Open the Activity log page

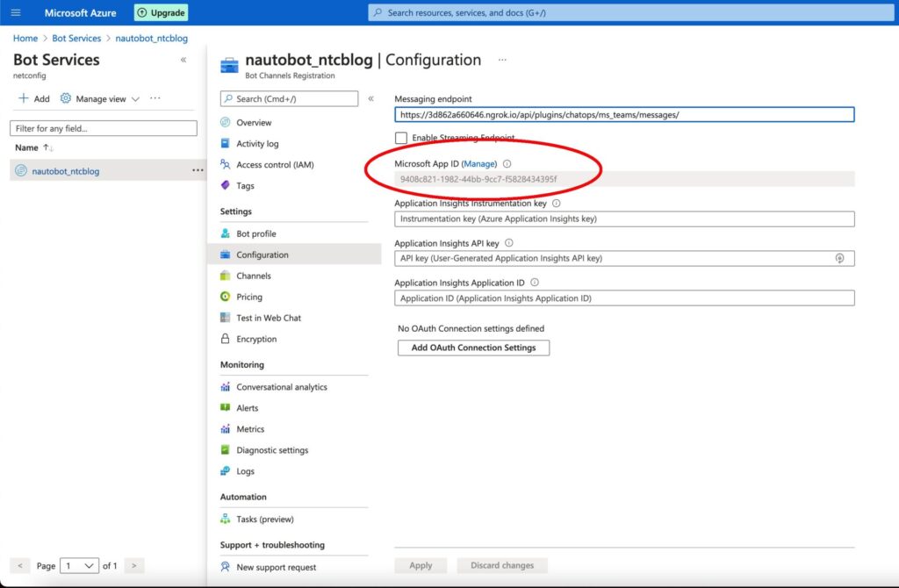(x=257, y=144)
